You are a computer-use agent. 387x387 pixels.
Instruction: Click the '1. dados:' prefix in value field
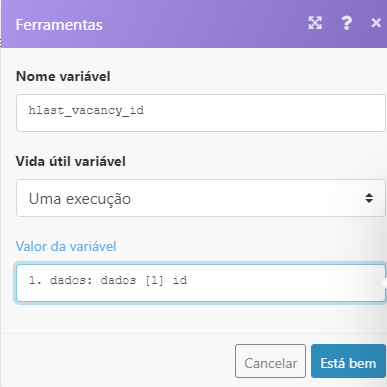[x=60, y=280]
